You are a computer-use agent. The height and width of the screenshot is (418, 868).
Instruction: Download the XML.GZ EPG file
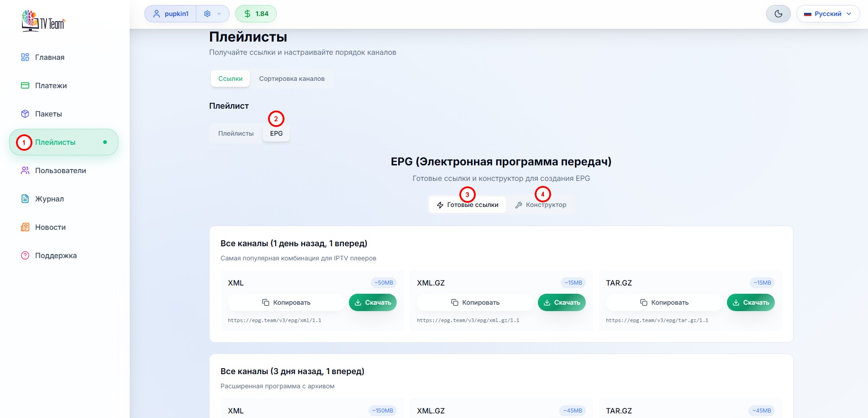pyautogui.click(x=561, y=302)
